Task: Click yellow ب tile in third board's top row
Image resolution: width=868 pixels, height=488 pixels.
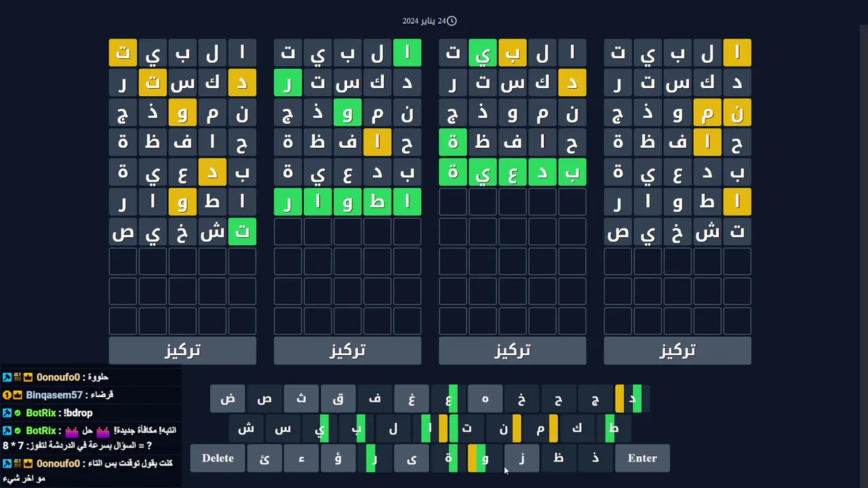Action: [513, 53]
